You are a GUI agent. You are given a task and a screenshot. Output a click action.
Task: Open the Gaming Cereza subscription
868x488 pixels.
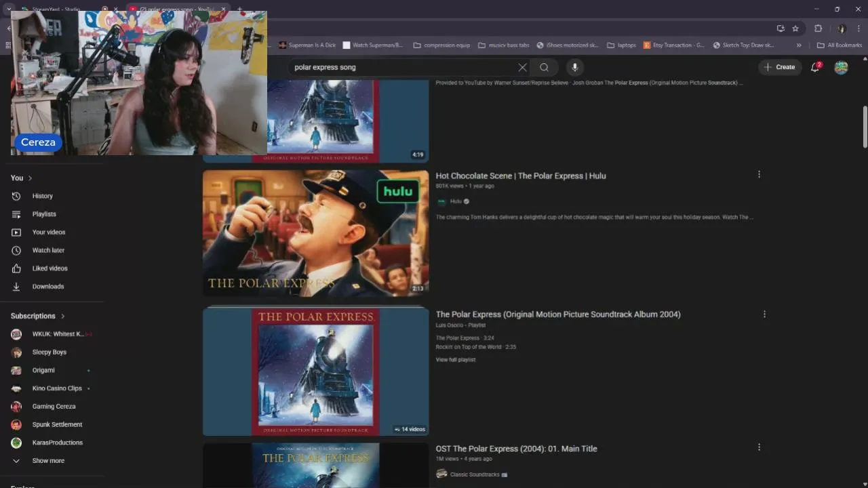(x=54, y=407)
